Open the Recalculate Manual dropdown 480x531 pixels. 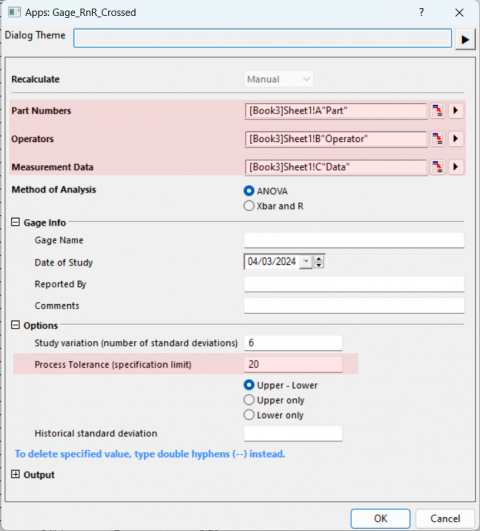click(278, 79)
